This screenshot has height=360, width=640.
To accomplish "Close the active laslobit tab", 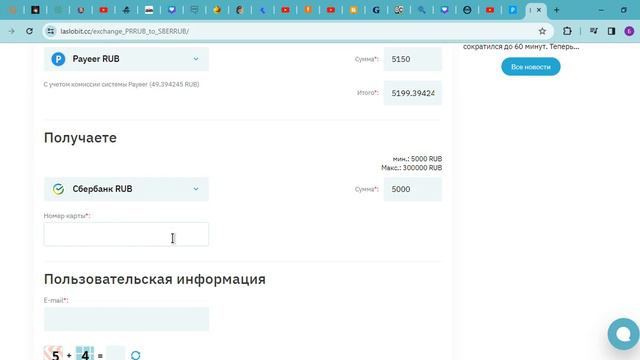I will [539, 10].
